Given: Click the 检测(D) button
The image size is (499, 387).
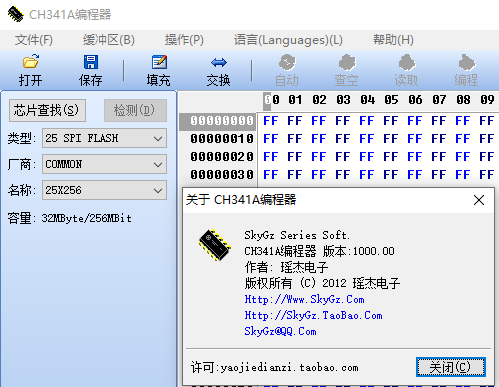Looking at the screenshot, I should [135, 110].
